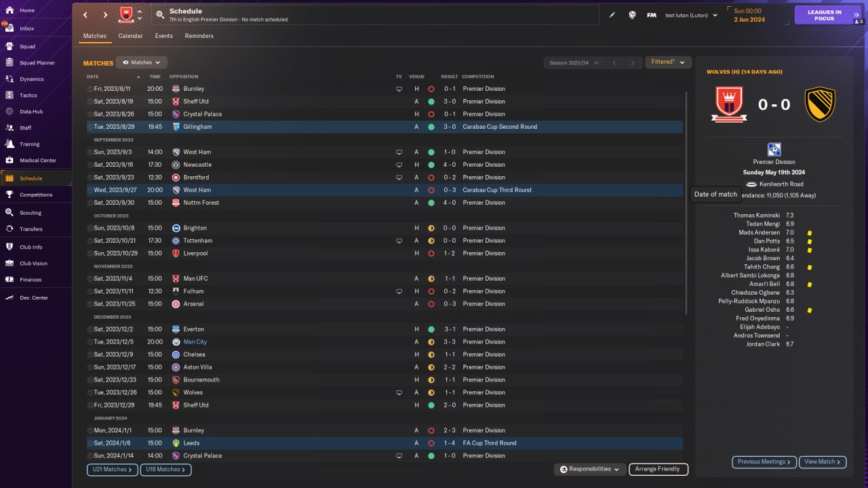Sort by the Competition column header
The width and height of the screenshot is (868, 488).
(478, 77)
